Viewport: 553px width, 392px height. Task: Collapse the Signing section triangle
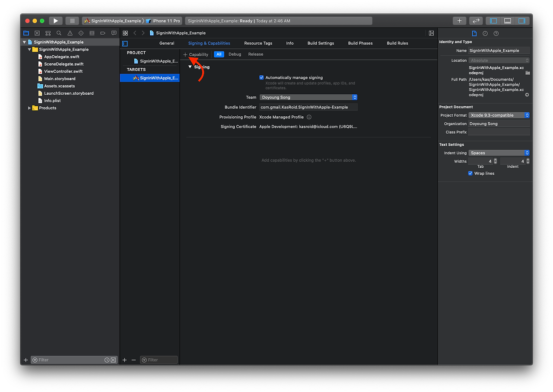190,67
